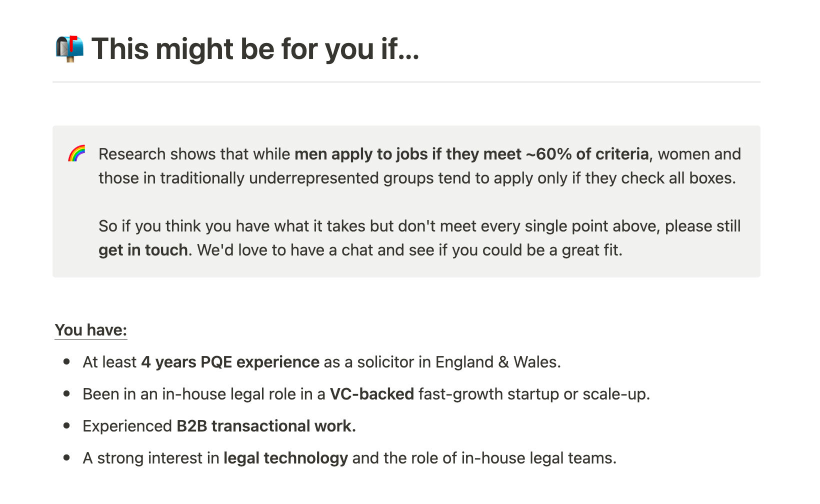Click bullet point before 'A strong interest'

(66, 457)
